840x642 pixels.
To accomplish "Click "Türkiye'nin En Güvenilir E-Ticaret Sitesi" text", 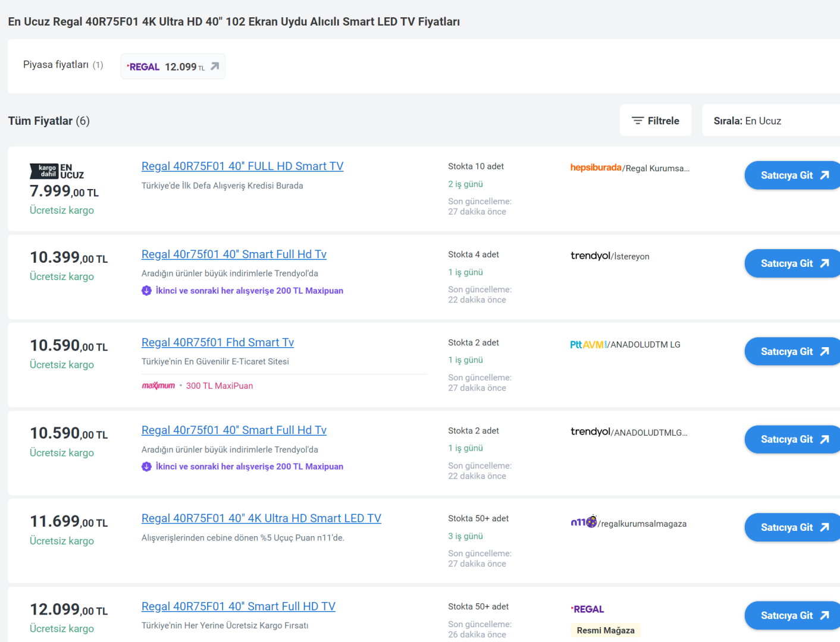I will tap(215, 361).
